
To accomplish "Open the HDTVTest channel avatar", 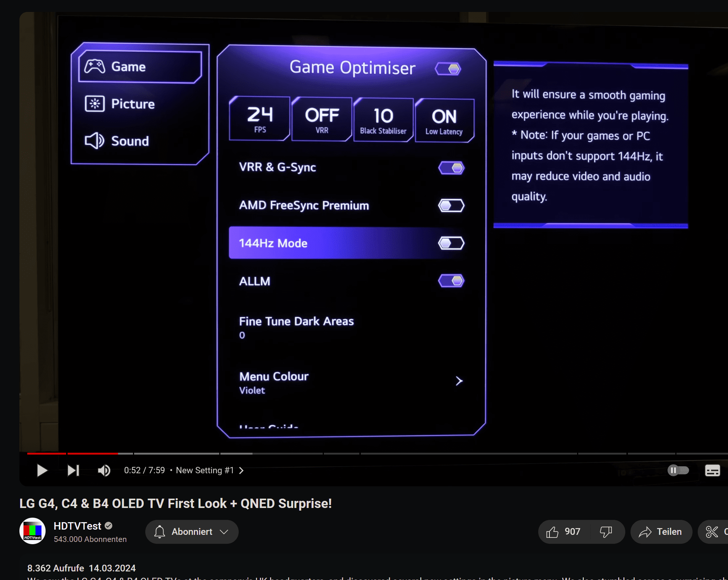I will tap(32, 531).
